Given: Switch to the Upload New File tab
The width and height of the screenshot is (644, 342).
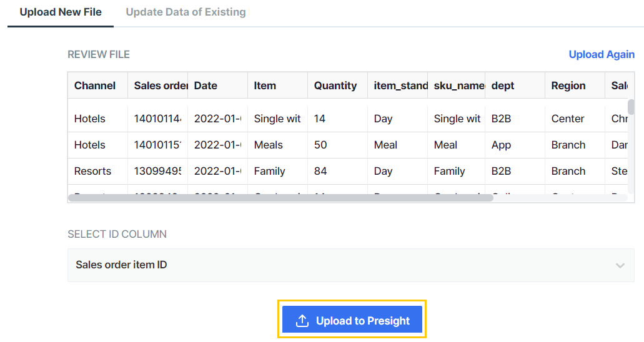Looking at the screenshot, I should tap(61, 12).
